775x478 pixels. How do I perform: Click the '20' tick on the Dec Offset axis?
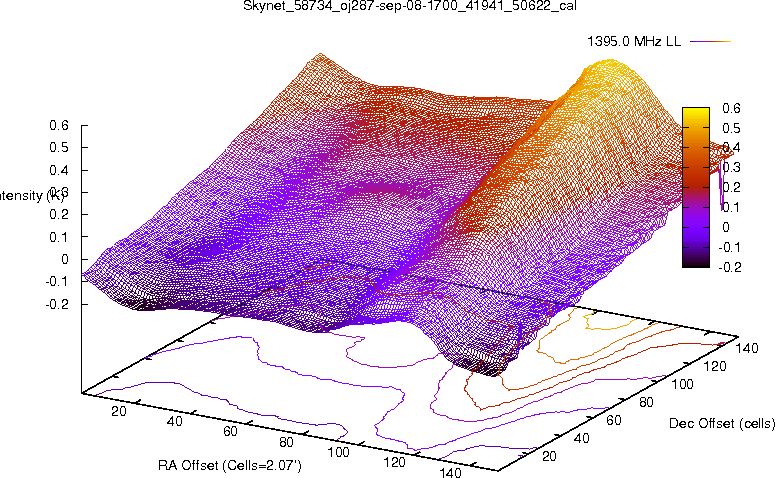549,456
